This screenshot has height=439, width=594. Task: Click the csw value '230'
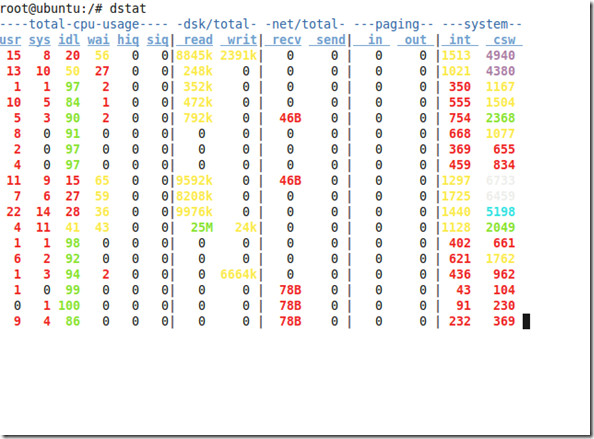click(x=504, y=305)
